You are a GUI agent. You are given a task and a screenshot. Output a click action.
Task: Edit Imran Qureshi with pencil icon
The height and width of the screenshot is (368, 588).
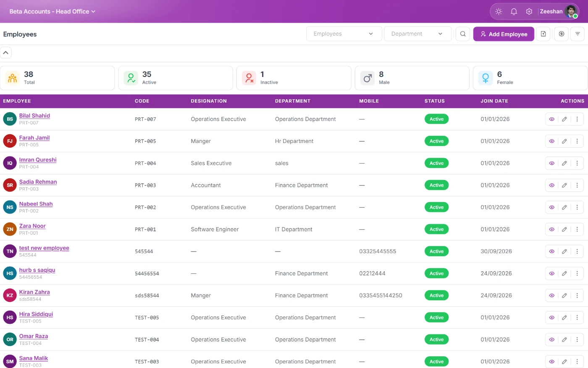point(564,163)
